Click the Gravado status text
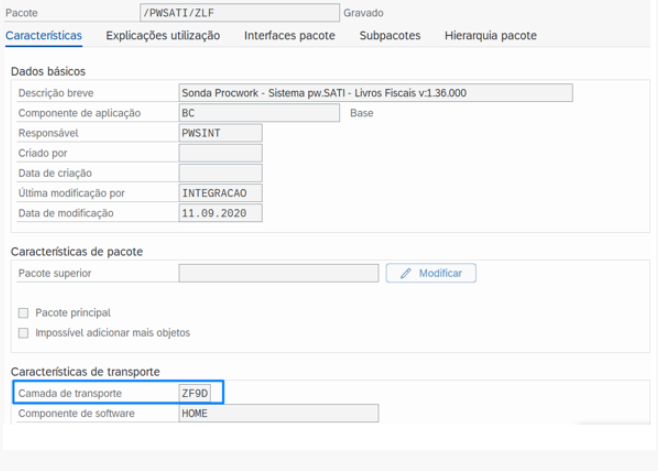This screenshot has width=658, height=471. [x=363, y=13]
